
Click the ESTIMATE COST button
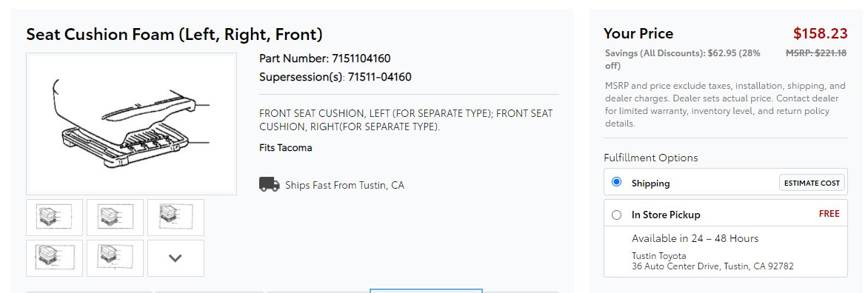[x=812, y=183]
